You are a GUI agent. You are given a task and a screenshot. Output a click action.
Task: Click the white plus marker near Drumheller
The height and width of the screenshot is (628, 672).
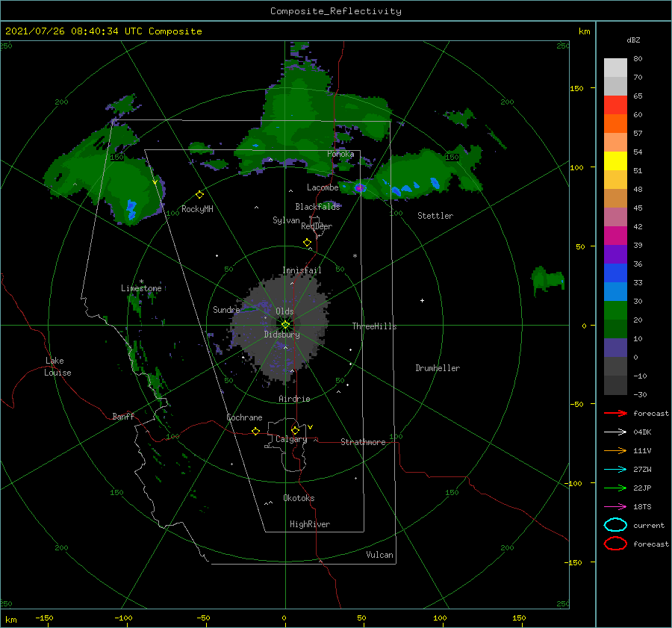(x=422, y=300)
